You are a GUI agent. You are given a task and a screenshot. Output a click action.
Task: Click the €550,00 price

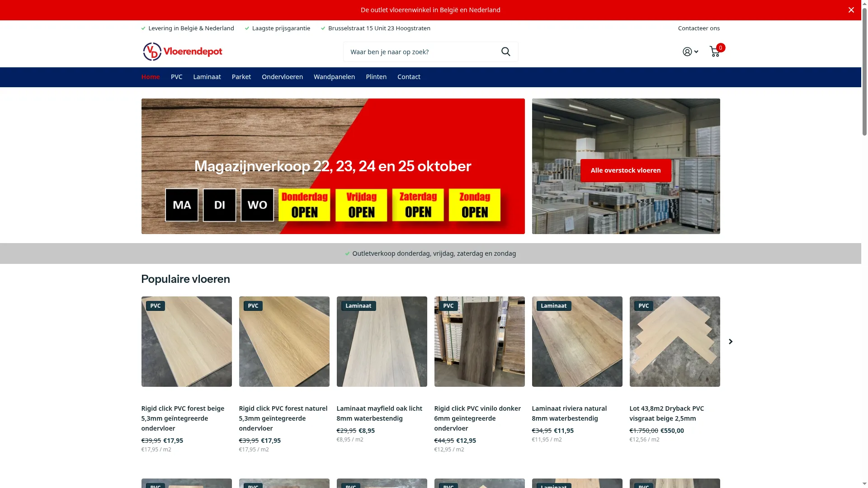click(x=672, y=431)
